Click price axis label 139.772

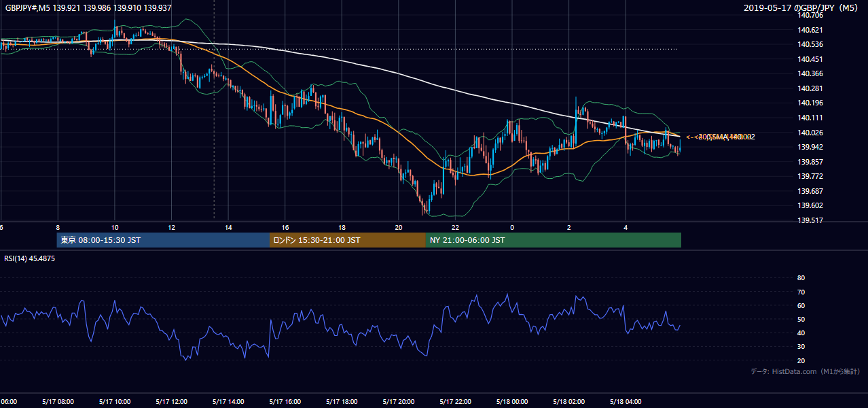810,176
